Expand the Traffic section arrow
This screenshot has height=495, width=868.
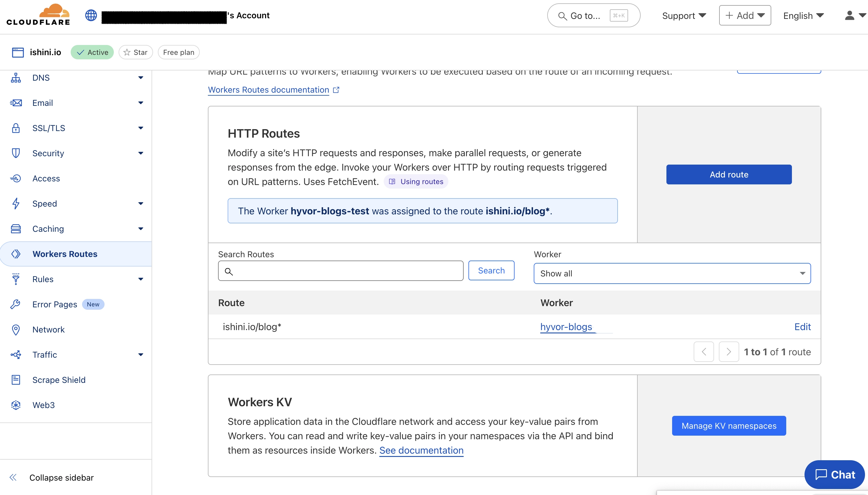tap(140, 355)
